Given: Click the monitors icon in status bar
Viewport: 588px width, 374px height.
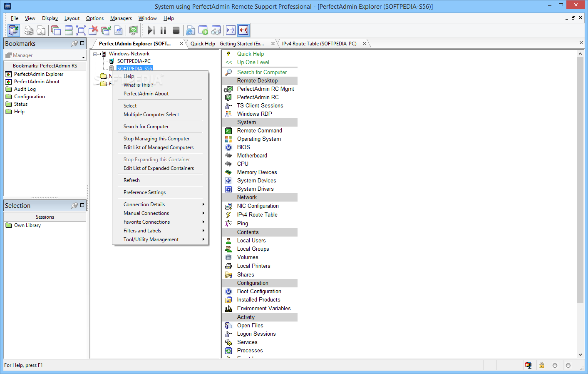Looking at the screenshot, I should coord(528,365).
